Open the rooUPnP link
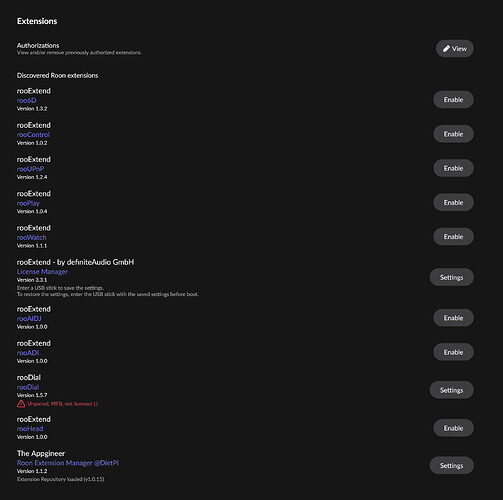Viewport: 503px width, 500px height. coord(30,169)
